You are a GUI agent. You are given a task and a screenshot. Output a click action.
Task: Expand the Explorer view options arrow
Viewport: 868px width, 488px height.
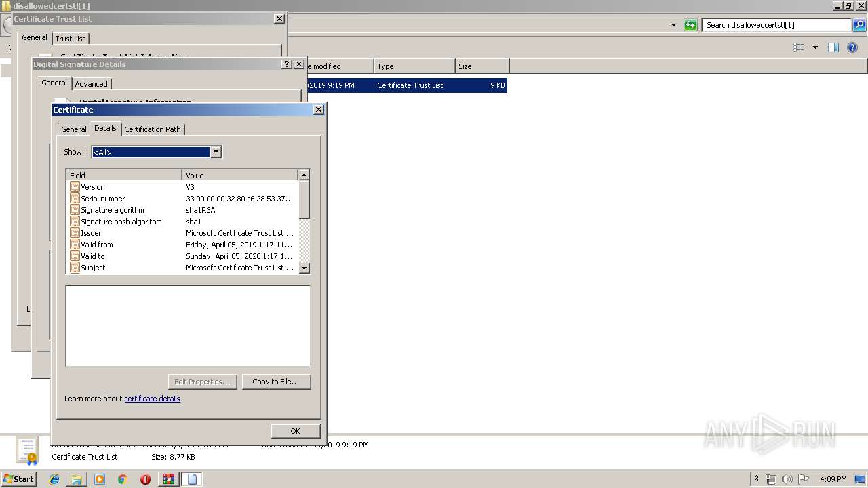[x=815, y=47]
